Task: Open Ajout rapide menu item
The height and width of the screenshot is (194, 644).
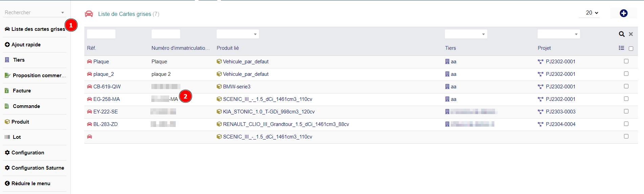Action: [26, 45]
